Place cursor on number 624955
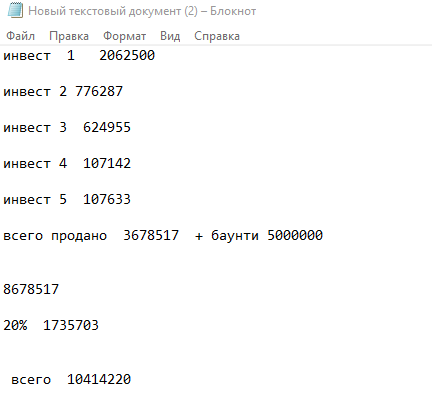The width and height of the screenshot is (432, 415). (107, 127)
